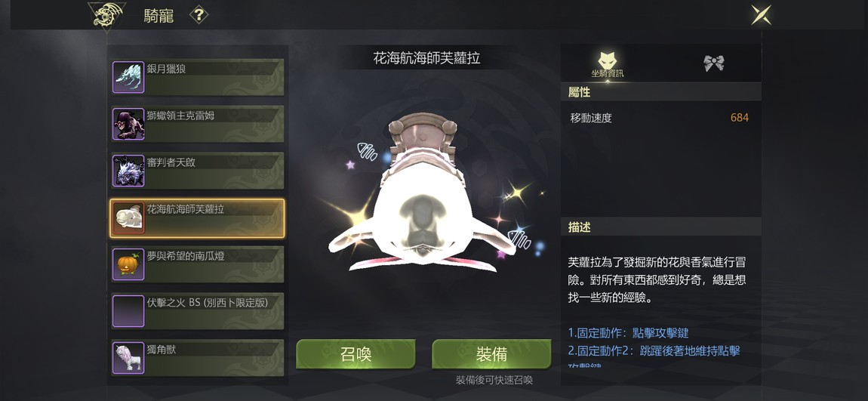868x401 pixels.
Task: Click the 花海航海師芙蘿拉 title above preview
Action: coord(426,58)
